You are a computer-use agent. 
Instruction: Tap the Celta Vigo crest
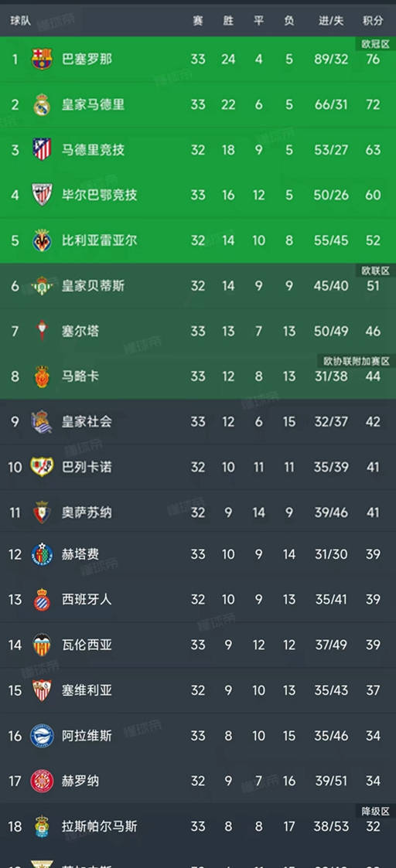42,331
